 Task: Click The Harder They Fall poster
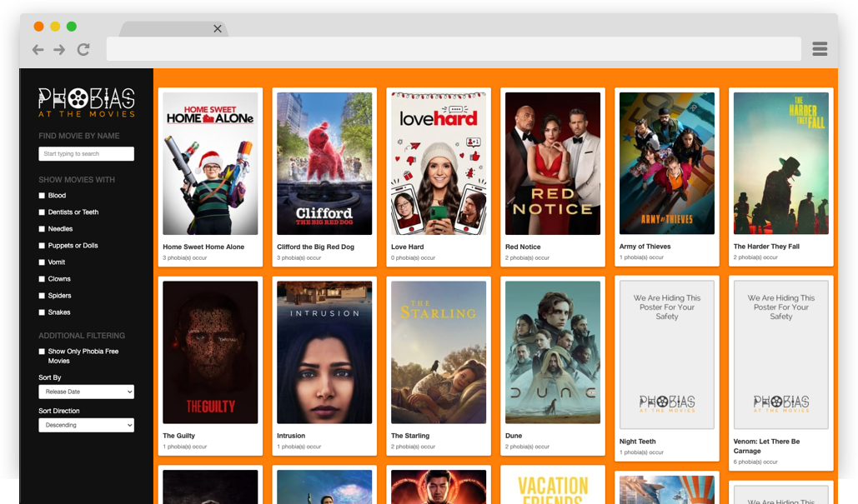[780, 163]
